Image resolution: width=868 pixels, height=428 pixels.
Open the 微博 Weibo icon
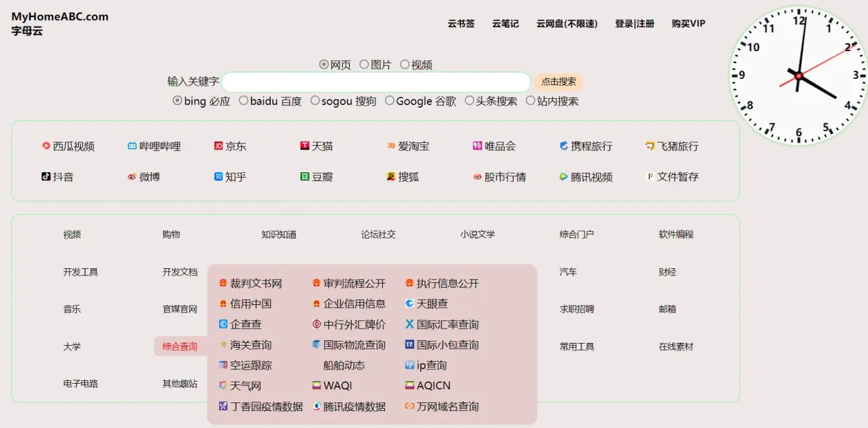pos(132,176)
